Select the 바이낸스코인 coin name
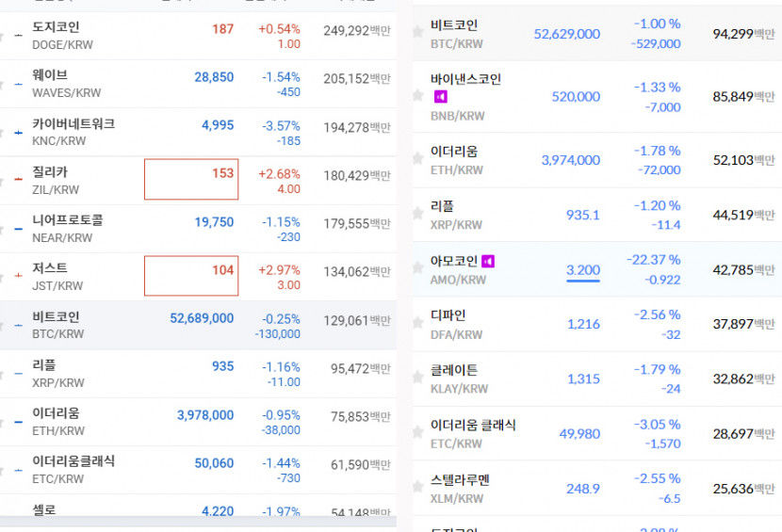 tap(465, 79)
